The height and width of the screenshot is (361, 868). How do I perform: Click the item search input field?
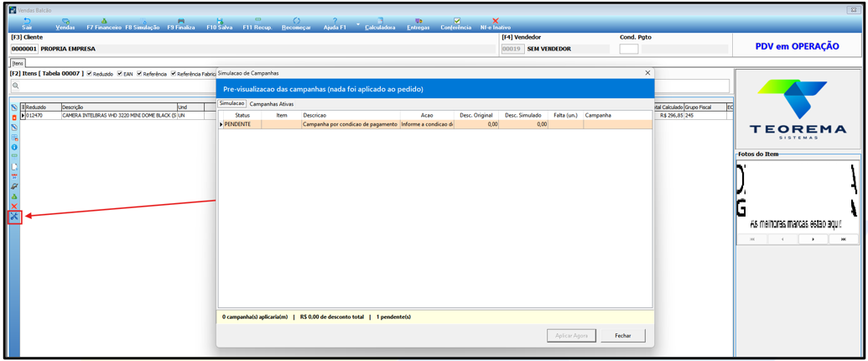click(370, 86)
